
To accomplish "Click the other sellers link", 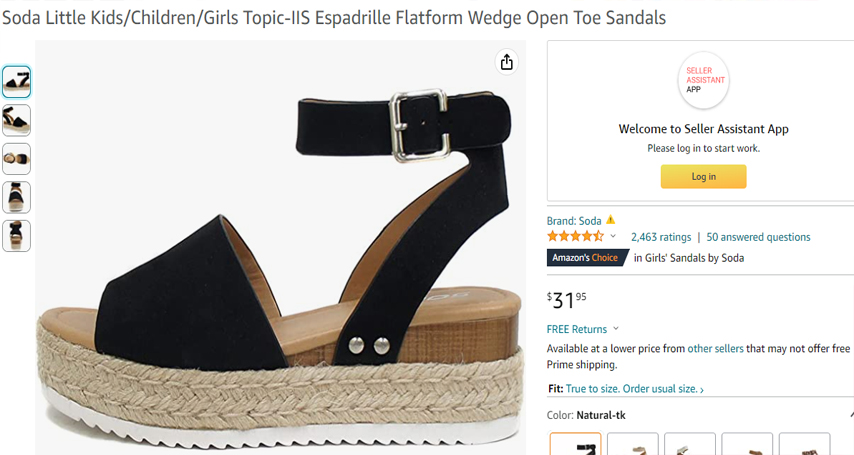I will (x=715, y=348).
